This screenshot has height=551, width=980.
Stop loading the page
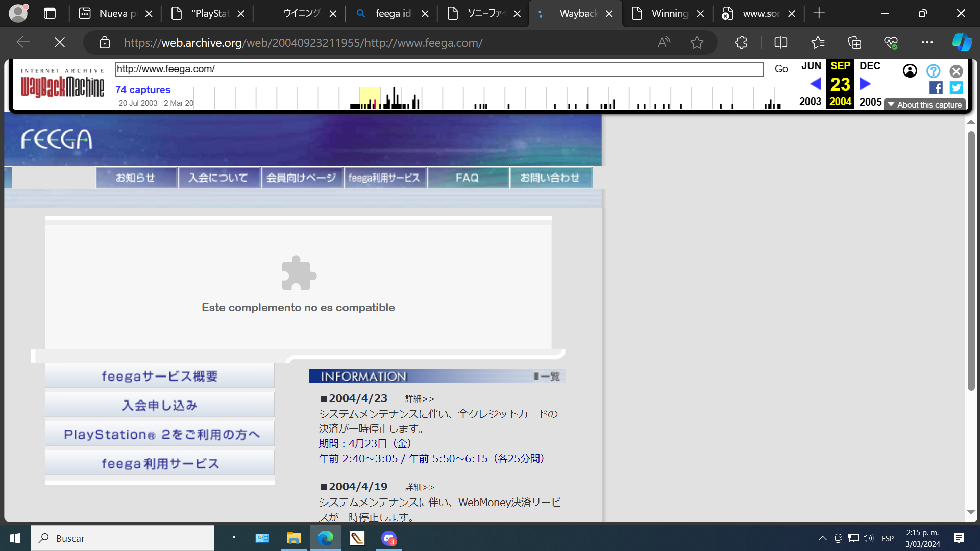60,42
